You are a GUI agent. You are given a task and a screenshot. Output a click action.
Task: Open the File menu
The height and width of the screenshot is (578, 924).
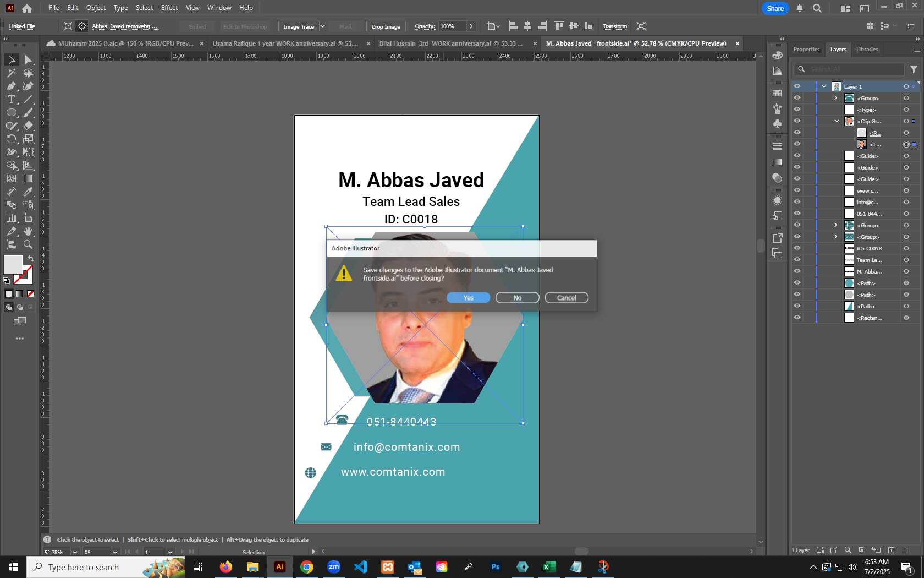[54, 8]
